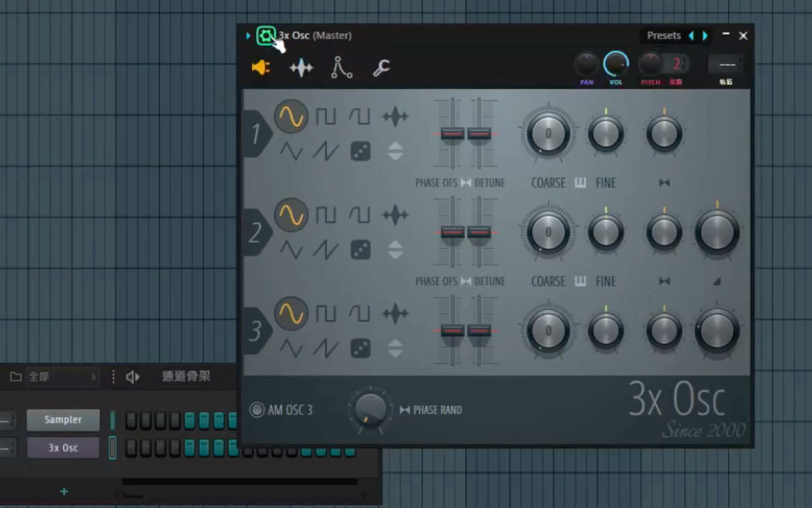Open the sample settings waveform tab
812x508 pixels.
tap(301, 68)
